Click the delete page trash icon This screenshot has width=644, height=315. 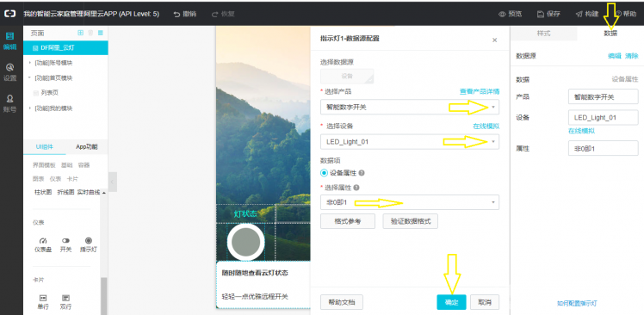coord(90,33)
